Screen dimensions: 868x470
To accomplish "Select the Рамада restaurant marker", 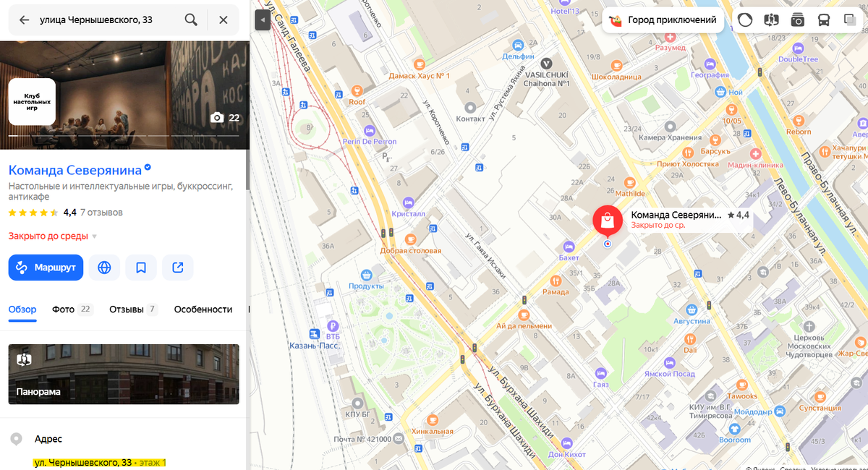I will click(x=556, y=281).
